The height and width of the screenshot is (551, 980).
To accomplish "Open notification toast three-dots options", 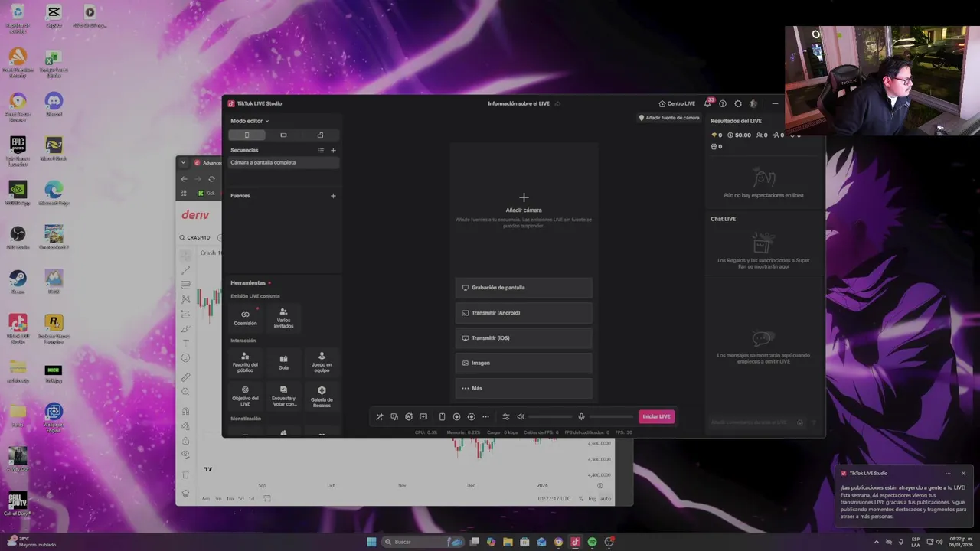I will 948,473.
